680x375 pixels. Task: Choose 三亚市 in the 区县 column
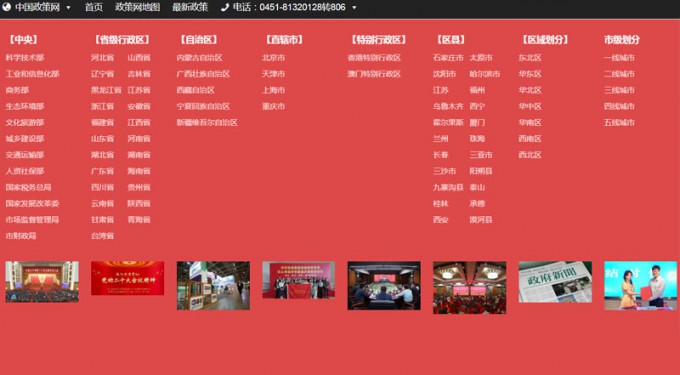(x=481, y=155)
